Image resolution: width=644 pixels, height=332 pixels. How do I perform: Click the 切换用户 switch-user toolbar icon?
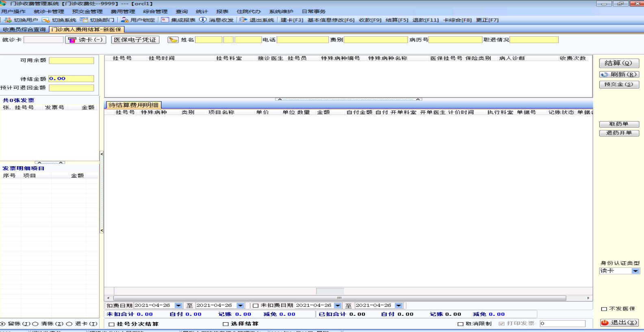[x=8, y=20]
